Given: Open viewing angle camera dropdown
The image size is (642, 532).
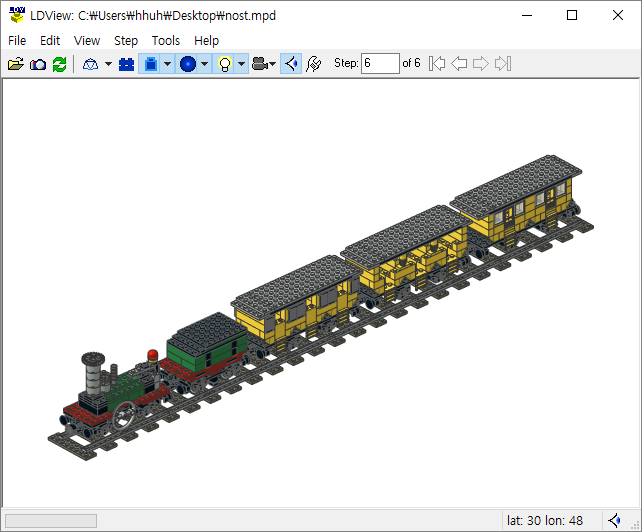Looking at the screenshot, I should pos(264,64).
